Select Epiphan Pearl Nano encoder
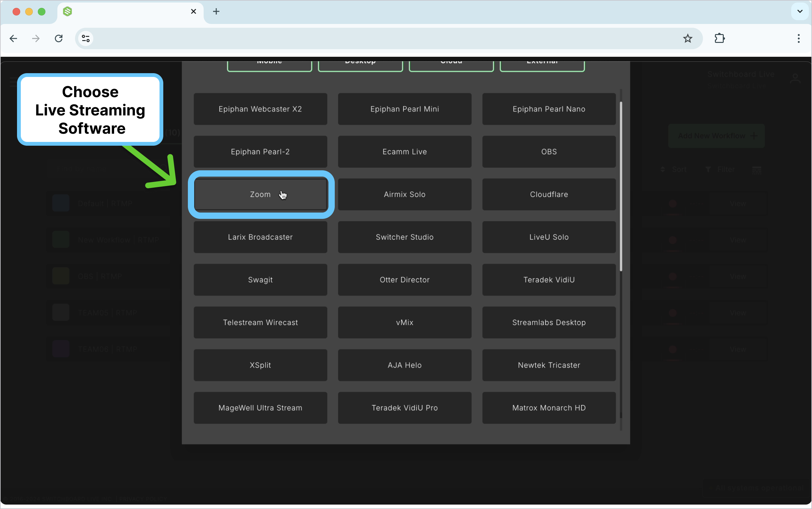Image resolution: width=812 pixels, height=509 pixels. (549, 109)
